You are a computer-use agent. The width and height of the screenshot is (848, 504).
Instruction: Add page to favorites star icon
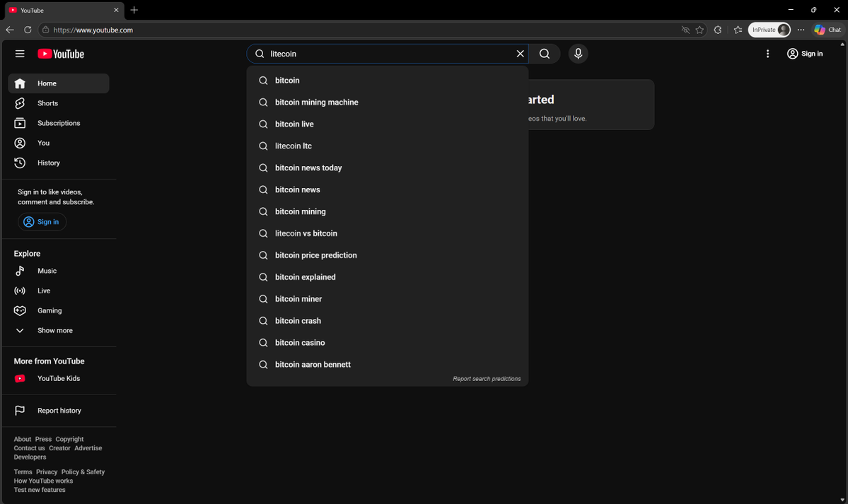(699, 30)
